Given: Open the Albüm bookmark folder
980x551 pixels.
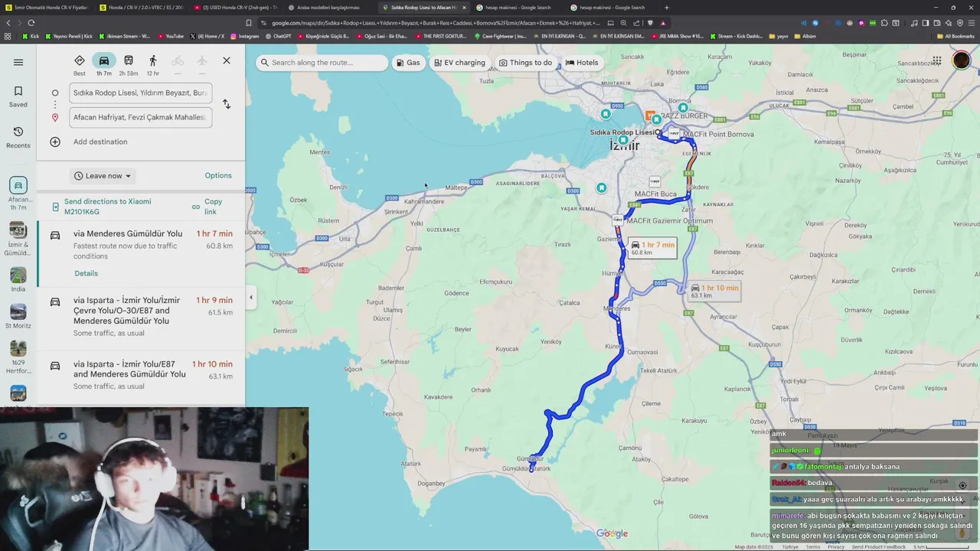Looking at the screenshot, I should tap(805, 36).
